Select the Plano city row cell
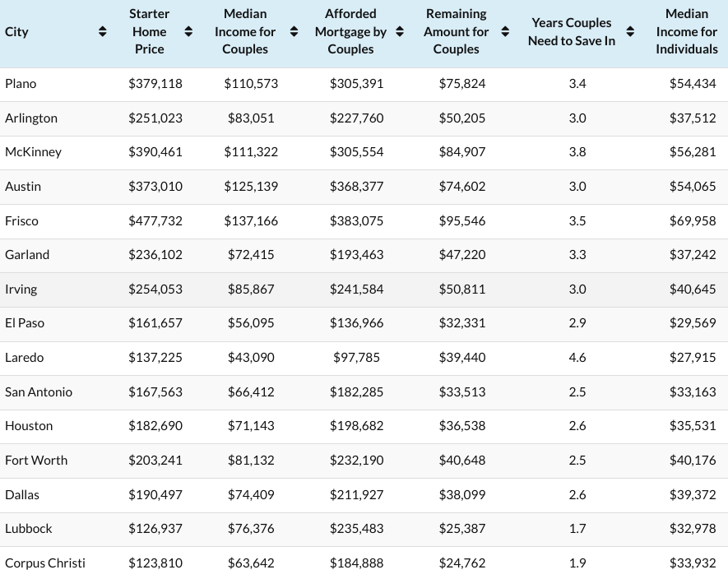Screen dimensions: 728x579 21,84
